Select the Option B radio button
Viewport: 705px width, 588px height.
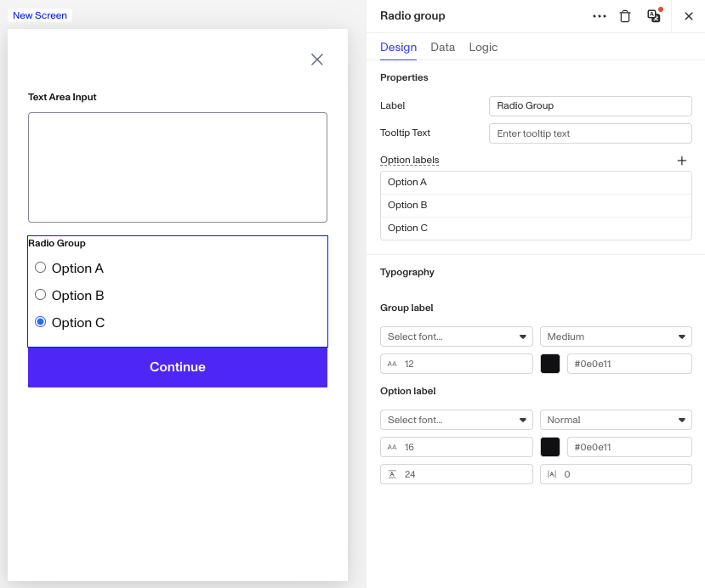[x=41, y=295]
